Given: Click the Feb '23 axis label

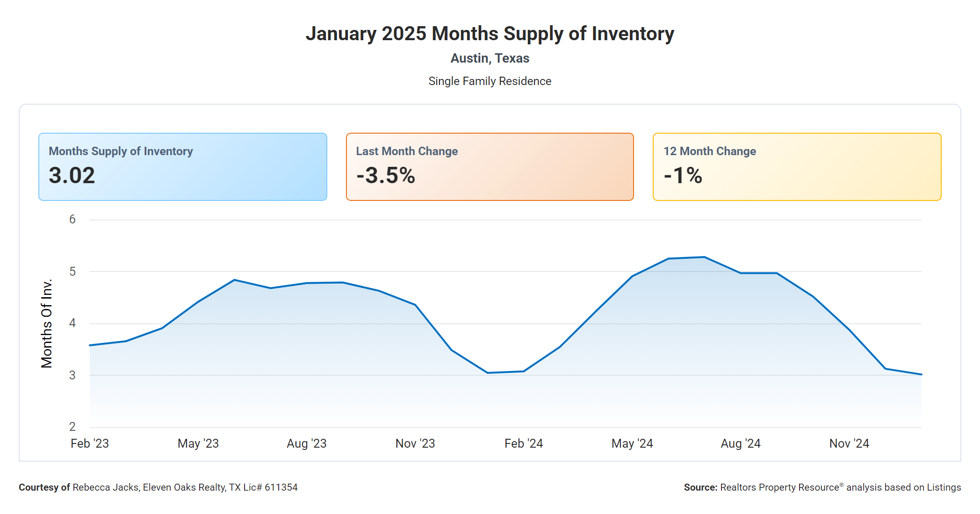Looking at the screenshot, I should click(90, 443).
